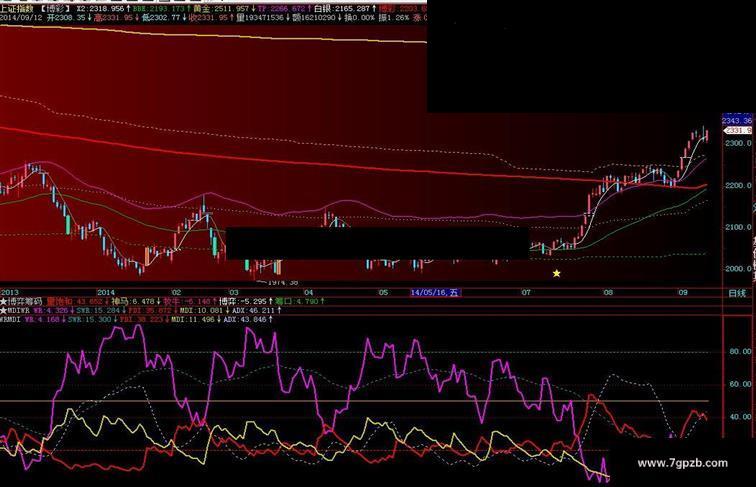Click the ADX:46.211 value in MDIWR row
Image resolution: width=756 pixels, height=487 pixels.
coord(255,311)
